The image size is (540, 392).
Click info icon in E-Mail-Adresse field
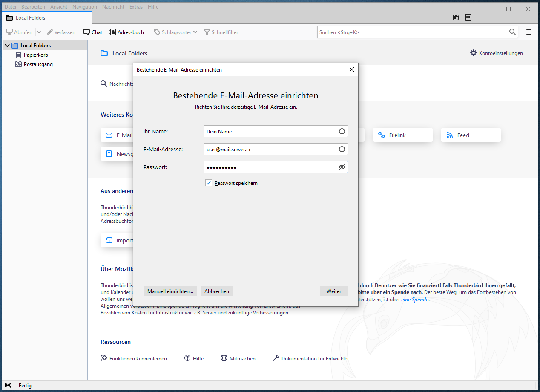(342, 149)
